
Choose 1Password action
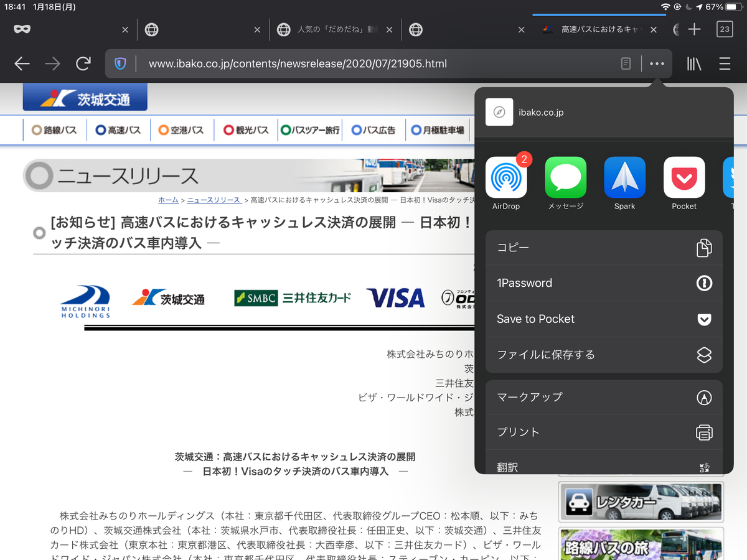click(x=604, y=283)
